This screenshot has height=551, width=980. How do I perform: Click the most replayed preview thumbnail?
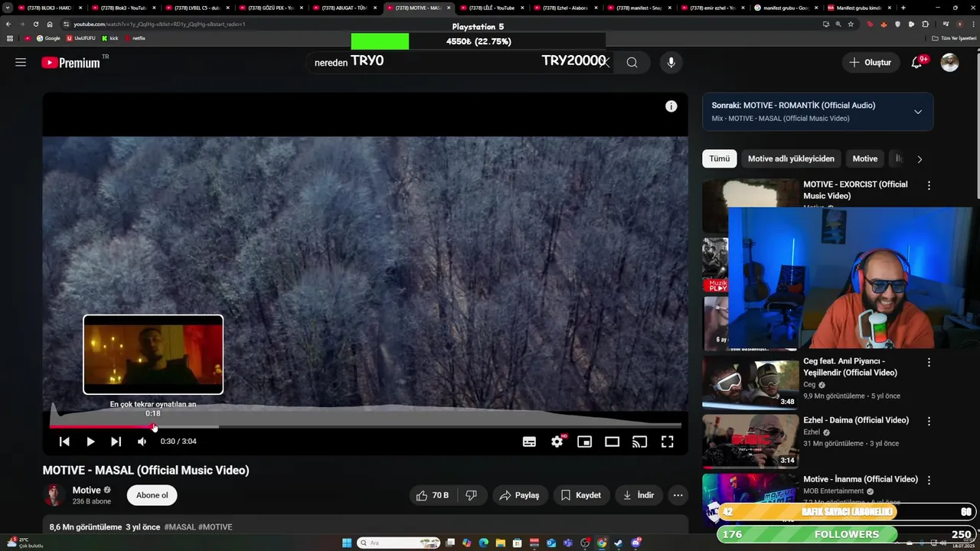[x=153, y=354]
